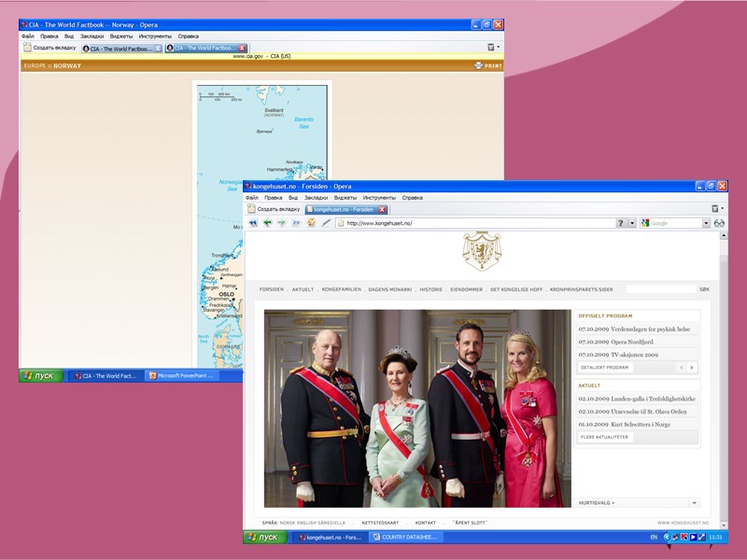The image size is (747, 560).
Task: Open the Kongefamilien navigation link
Action: tap(342, 289)
